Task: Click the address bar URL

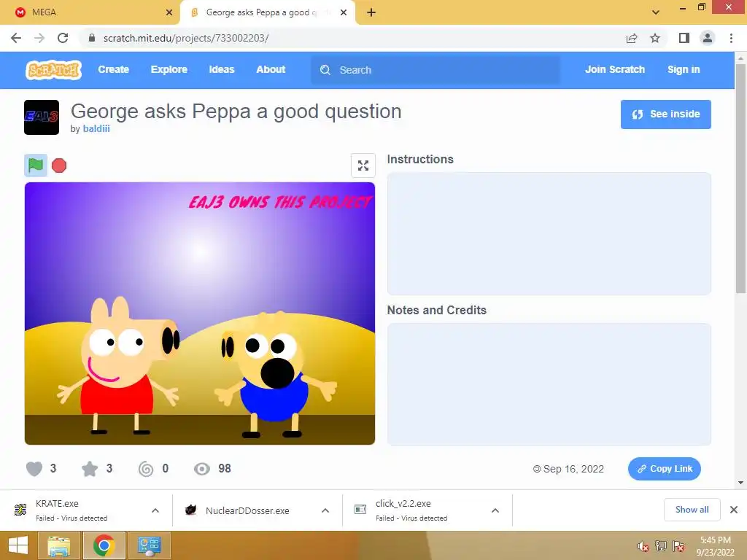Action: pyautogui.click(x=186, y=38)
